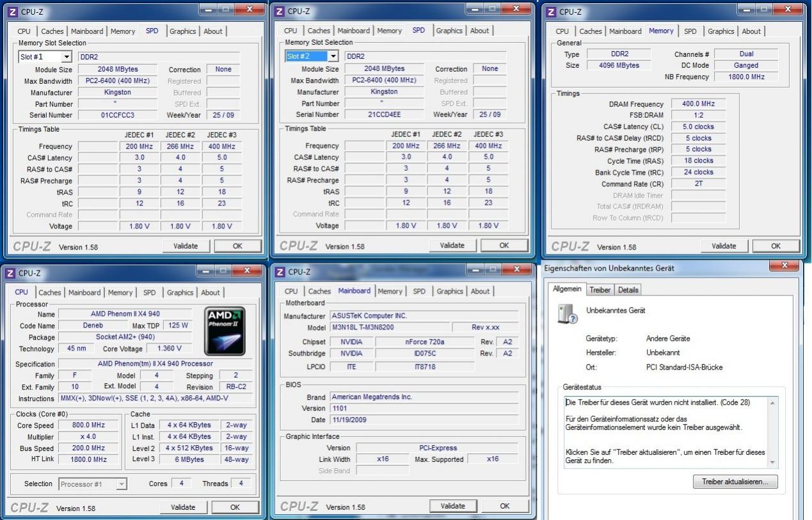This screenshot has height=520, width=812.
Task: Click the CPU-Z title icon of the Mainboard window
Action: 280,272
